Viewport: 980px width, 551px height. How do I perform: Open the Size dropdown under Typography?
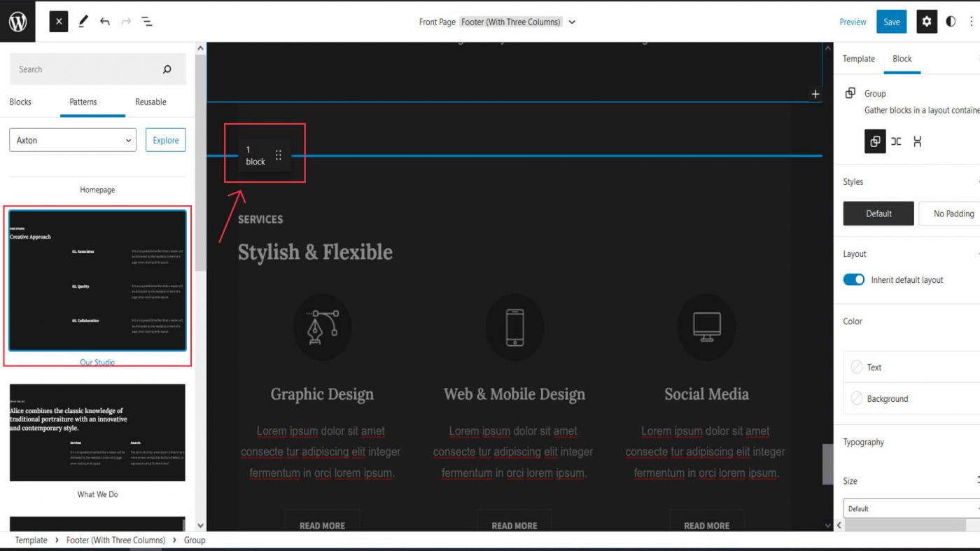(910, 508)
